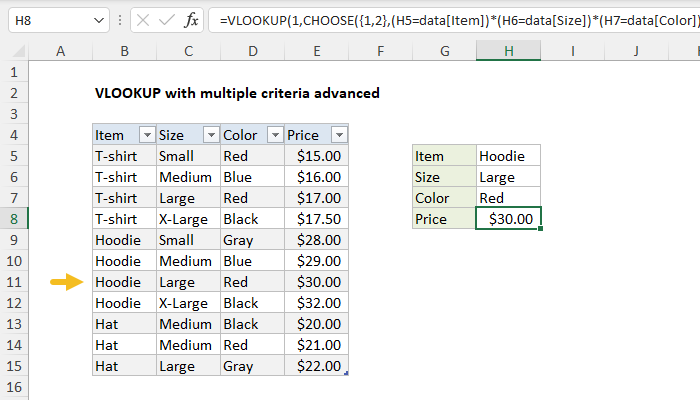Open the Item column filter dropdown

(x=146, y=135)
